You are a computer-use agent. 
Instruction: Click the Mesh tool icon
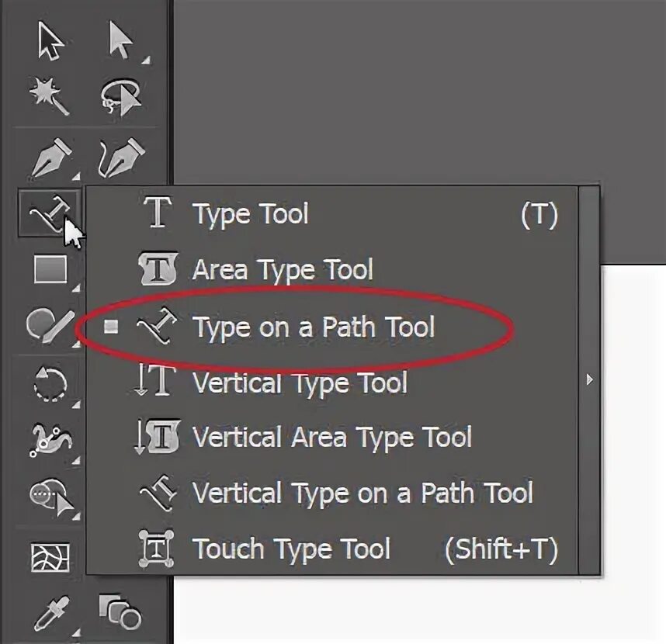coord(50,557)
